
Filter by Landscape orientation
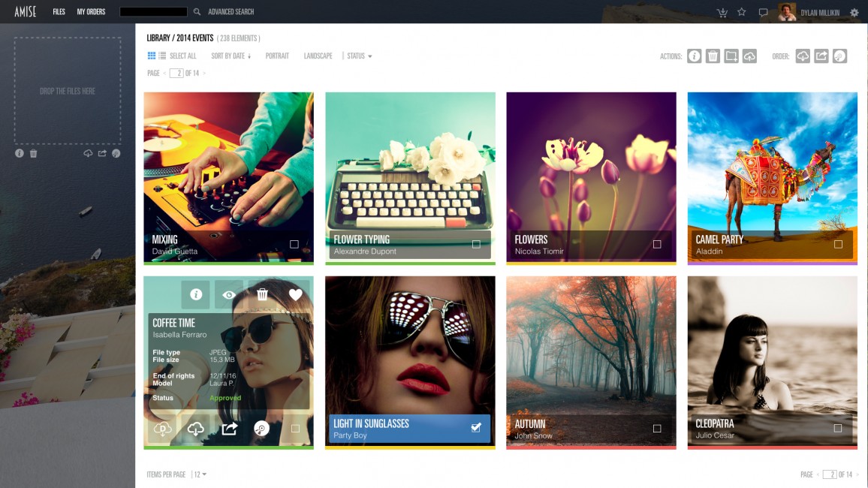[318, 56]
